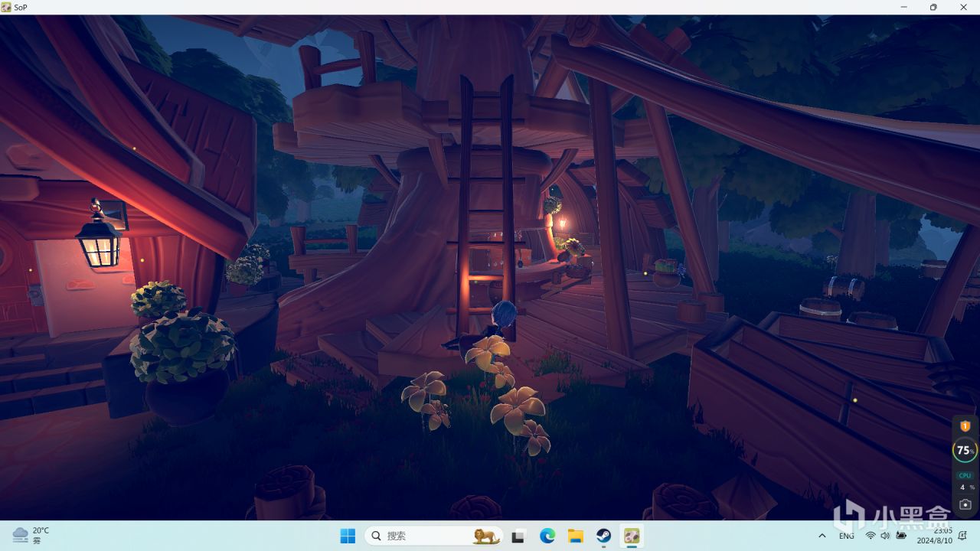Click the taskbar search box
This screenshot has width=980, height=551.
pyautogui.click(x=433, y=536)
